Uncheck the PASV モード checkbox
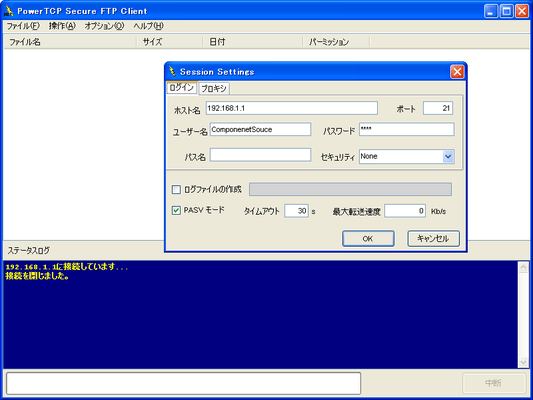 (176, 210)
